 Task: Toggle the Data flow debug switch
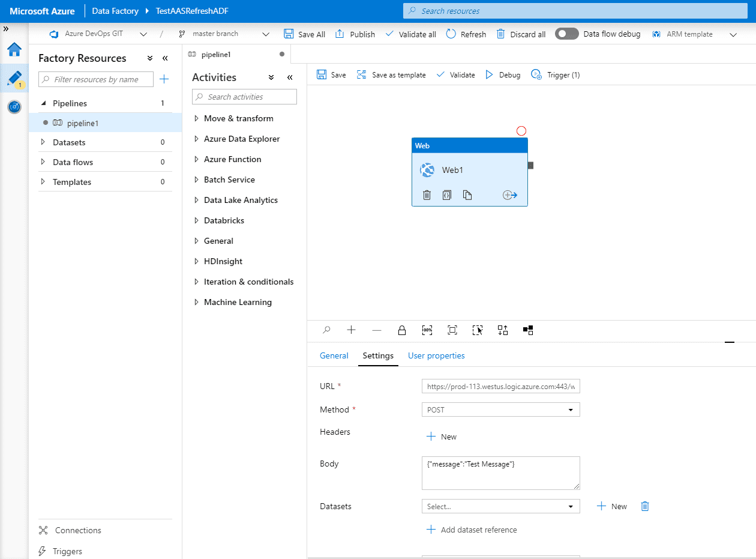point(567,34)
